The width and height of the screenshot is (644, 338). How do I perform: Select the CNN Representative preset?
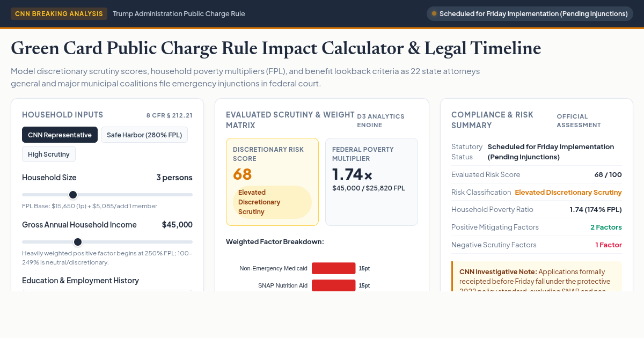coord(60,135)
